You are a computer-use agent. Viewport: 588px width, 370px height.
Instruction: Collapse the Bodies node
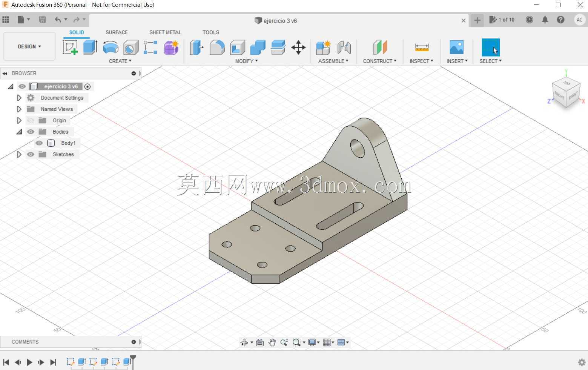coord(19,132)
